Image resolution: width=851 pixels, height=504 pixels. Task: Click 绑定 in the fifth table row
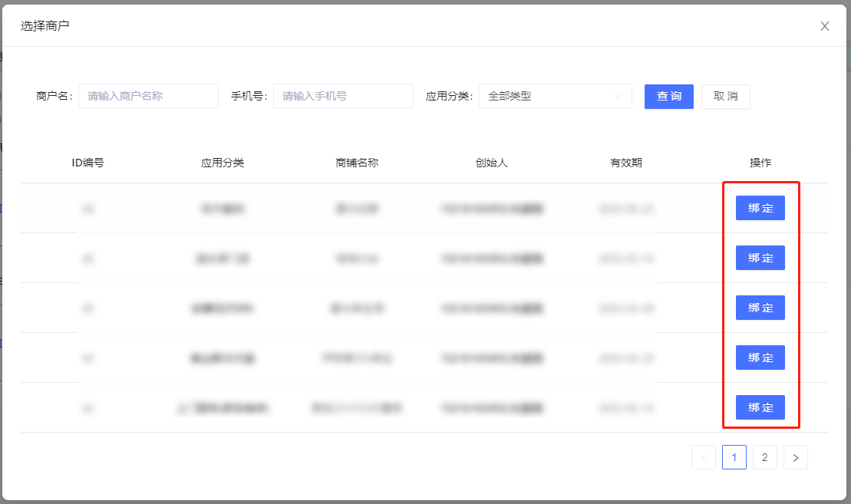pos(760,407)
